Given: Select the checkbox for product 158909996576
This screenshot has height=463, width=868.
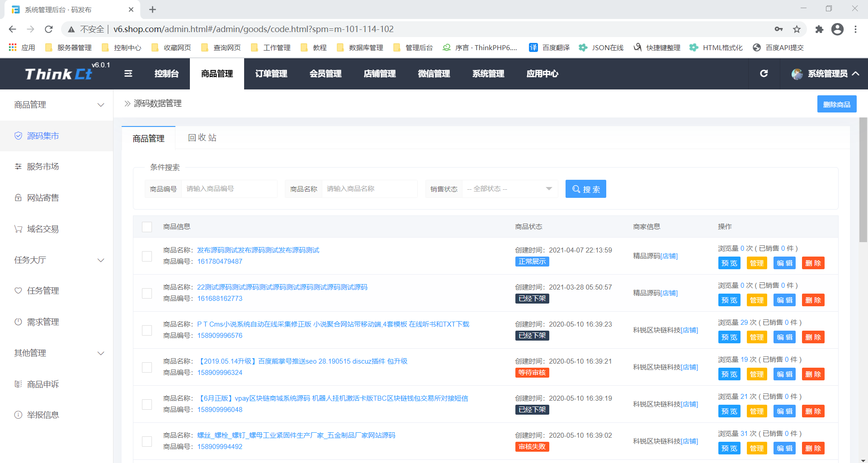Looking at the screenshot, I should [147, 330].
